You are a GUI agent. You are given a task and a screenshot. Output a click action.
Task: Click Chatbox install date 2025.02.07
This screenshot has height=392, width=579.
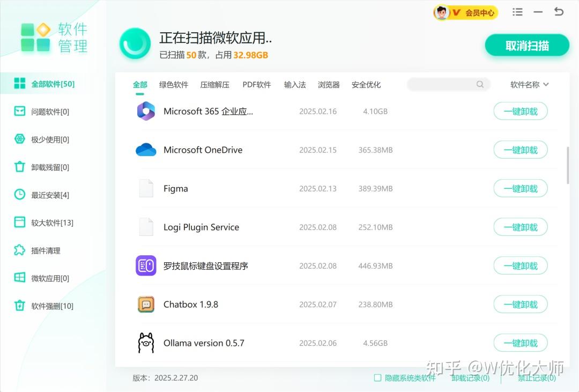coord(317,305)
